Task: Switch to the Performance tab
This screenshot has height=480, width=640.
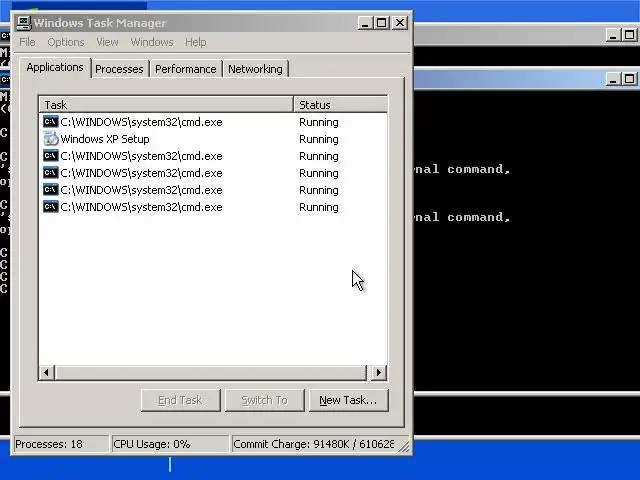Action: [x=186, y=69]
